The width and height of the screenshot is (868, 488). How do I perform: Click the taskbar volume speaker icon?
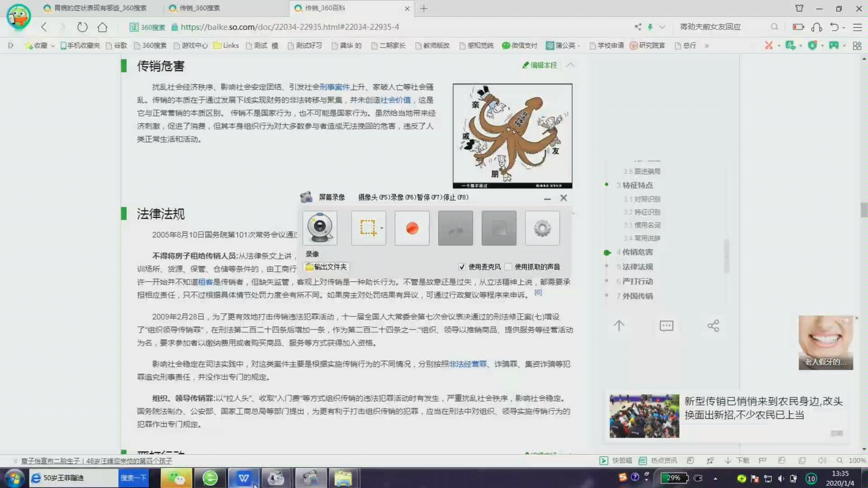(781, 478)
